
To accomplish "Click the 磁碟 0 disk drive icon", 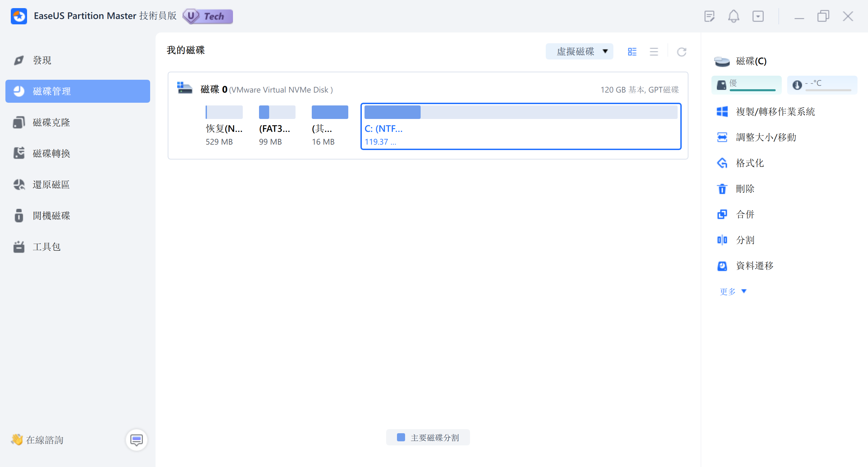I will tap(185, 88).
